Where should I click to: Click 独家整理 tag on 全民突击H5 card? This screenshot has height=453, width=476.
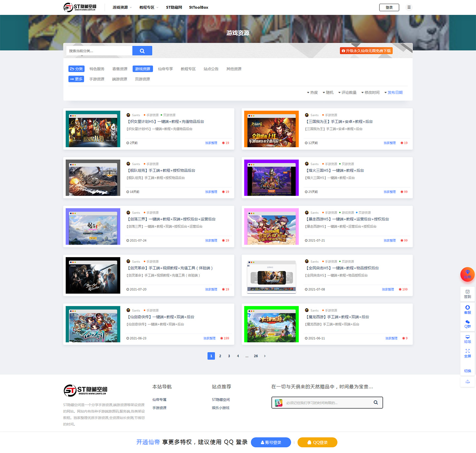388,290
